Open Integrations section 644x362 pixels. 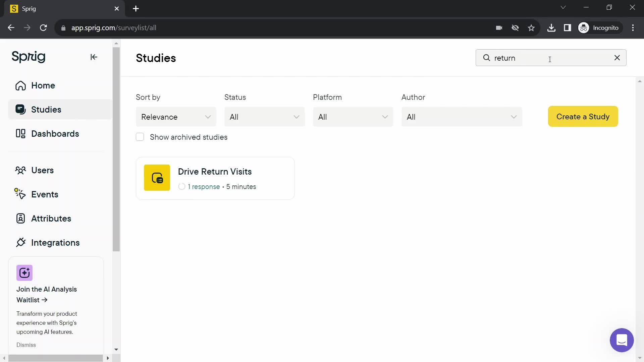(x=56, y=243)
